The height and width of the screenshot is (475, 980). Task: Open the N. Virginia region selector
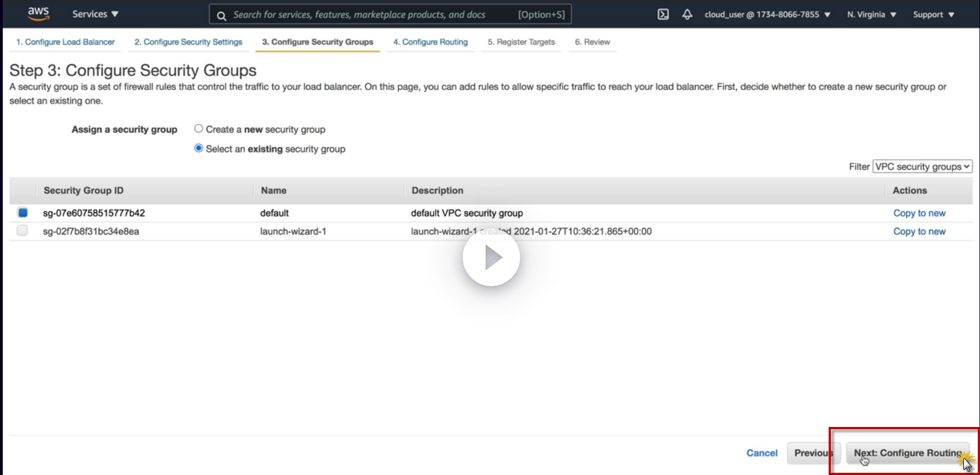click(871, 14)
